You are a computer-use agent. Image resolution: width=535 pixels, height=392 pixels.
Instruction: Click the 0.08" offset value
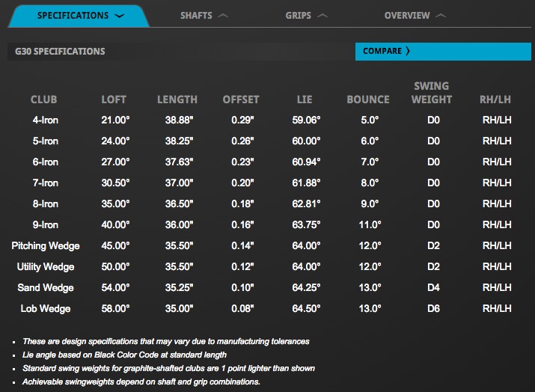pos(242,309)
